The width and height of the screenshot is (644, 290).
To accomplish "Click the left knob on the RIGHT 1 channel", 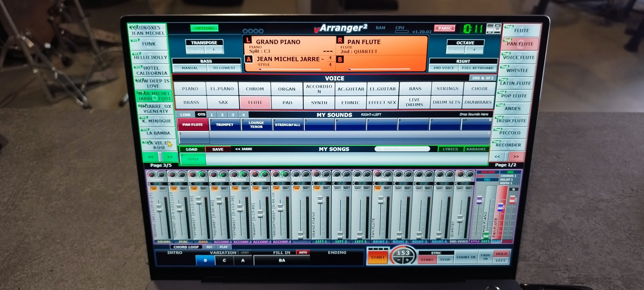I will pos(378,174).
